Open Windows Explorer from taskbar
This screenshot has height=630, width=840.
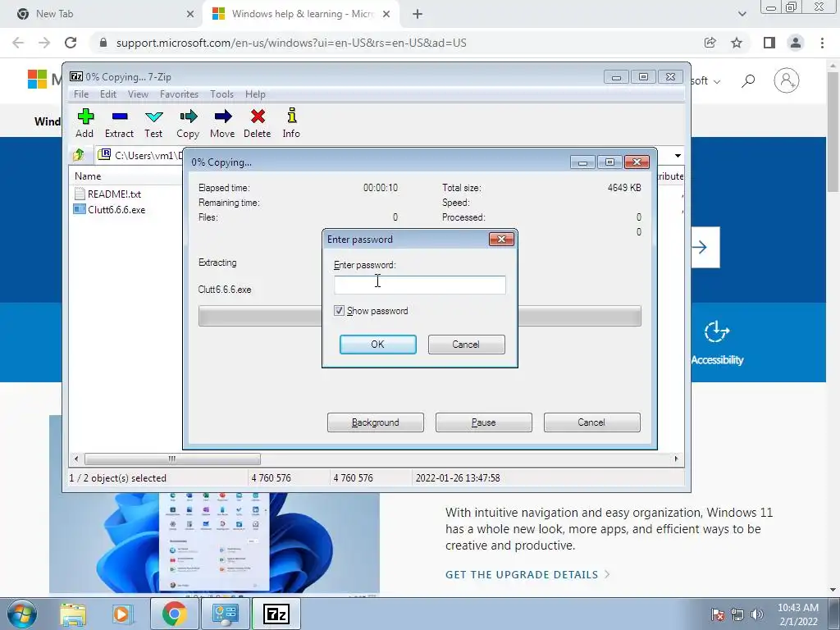point(73,614)
